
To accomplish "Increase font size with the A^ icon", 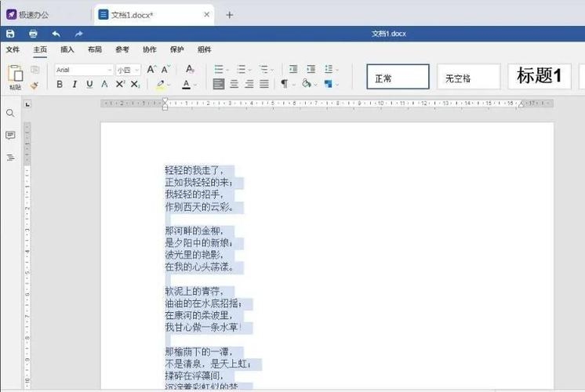I will click(151, 69).
